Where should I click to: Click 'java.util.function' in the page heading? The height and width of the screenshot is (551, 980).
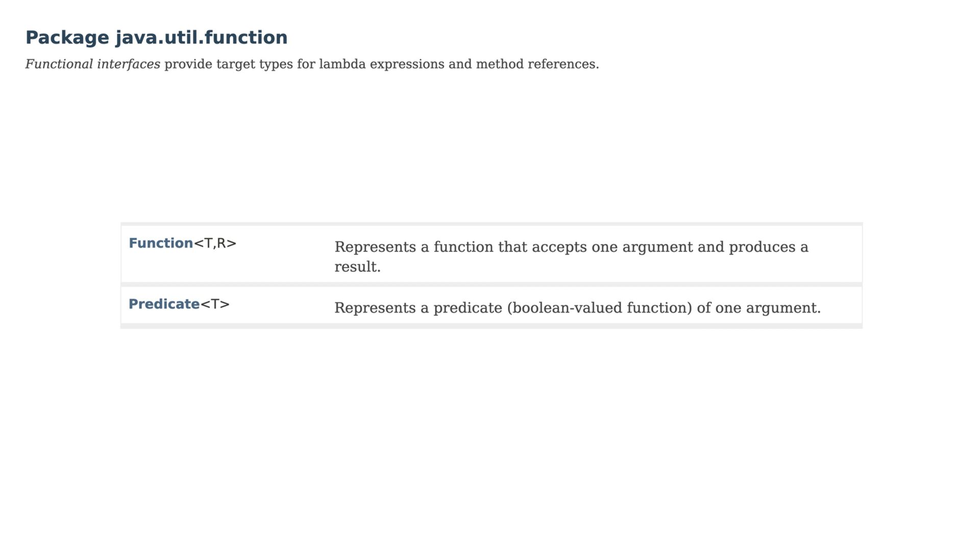tap(201, 37)
